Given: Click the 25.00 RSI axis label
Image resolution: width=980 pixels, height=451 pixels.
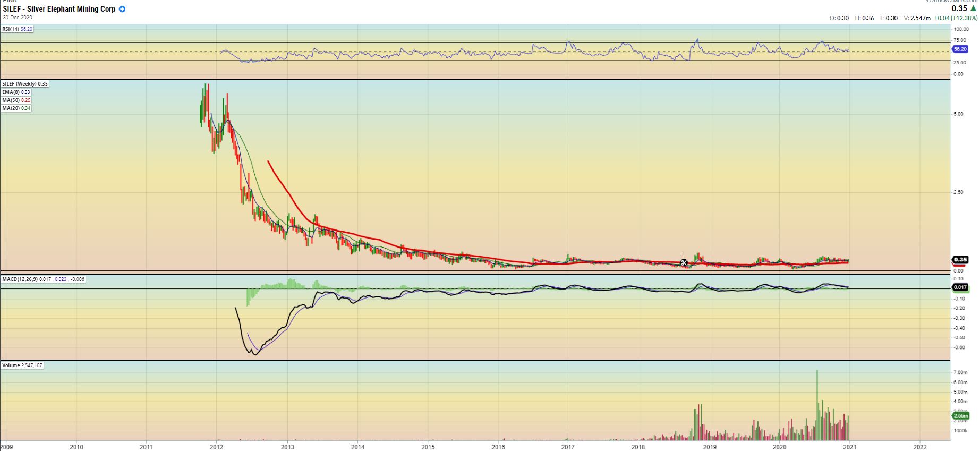Looking at the screenshot, I should (960, 63).
